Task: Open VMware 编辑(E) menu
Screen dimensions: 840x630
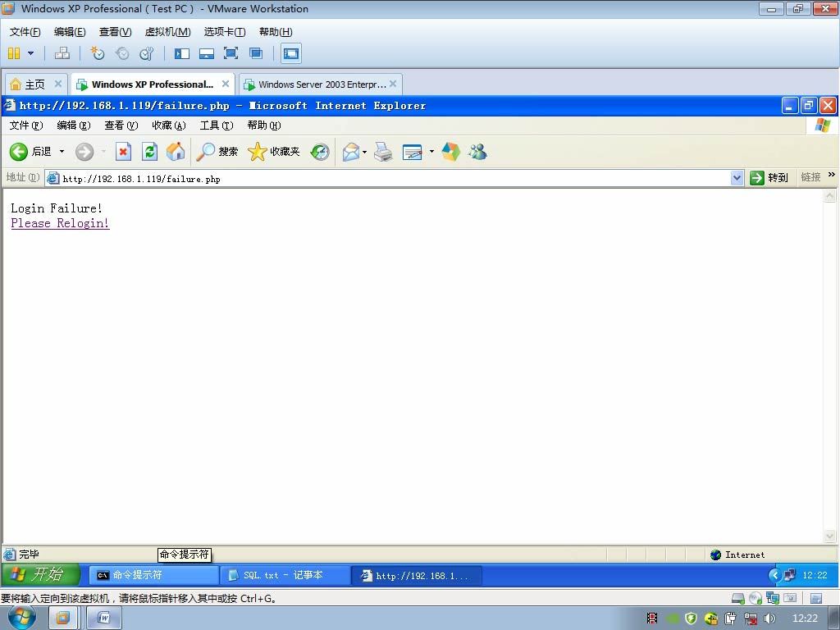Action: 70,32
